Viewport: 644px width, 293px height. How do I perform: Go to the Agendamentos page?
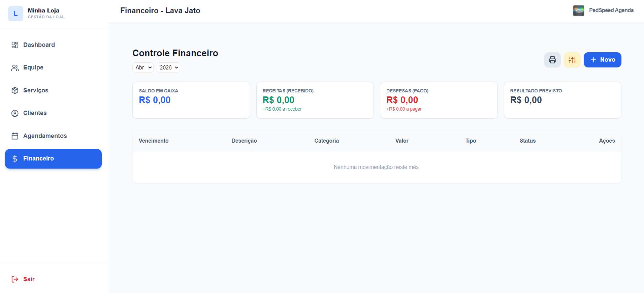(45, 136)
